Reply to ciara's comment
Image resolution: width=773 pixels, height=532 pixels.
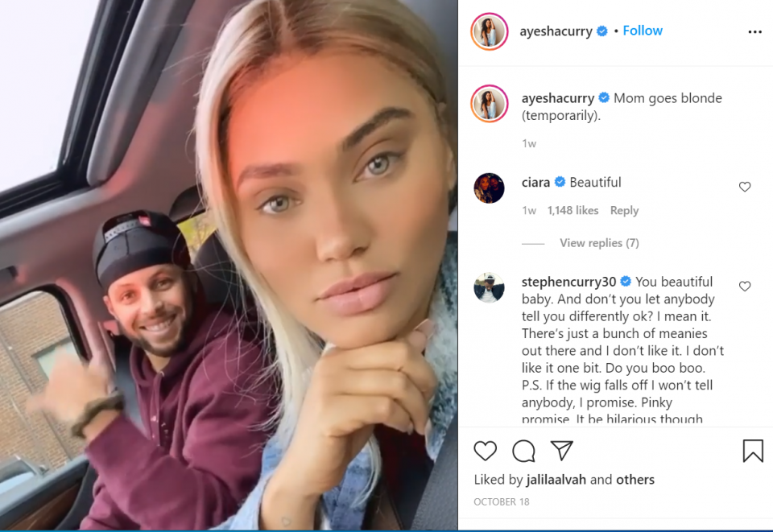[x=624, y=211]
